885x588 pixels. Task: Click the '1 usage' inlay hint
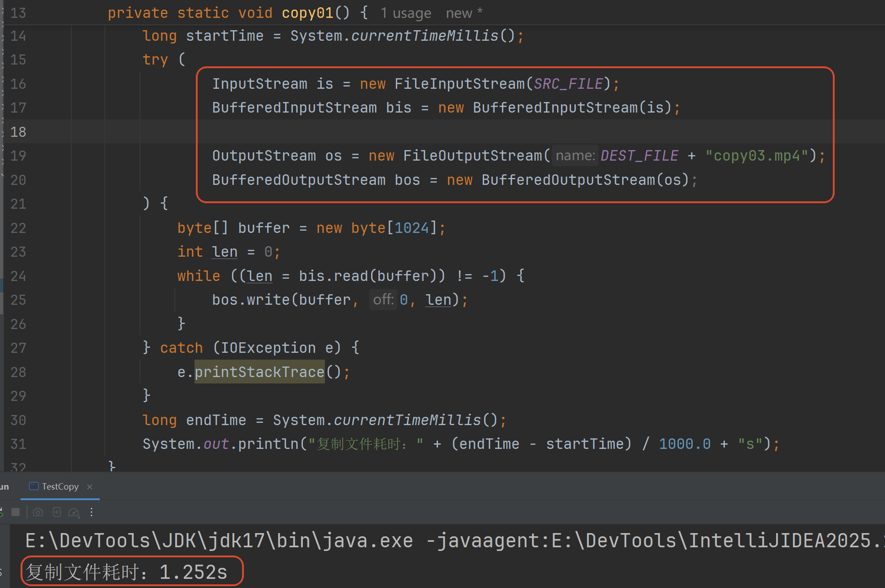point(405,13)
